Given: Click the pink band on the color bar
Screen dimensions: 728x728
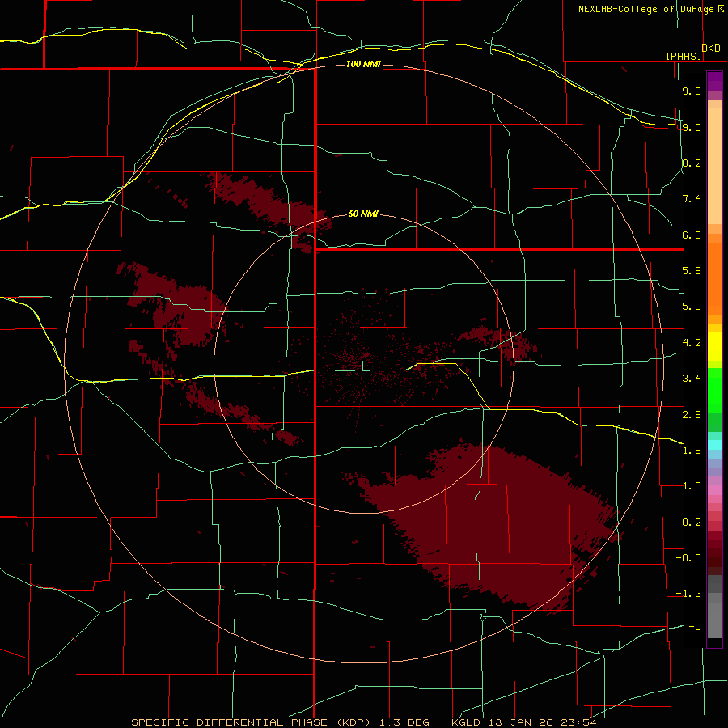Looking at the screenshot, I should point(714,490).
